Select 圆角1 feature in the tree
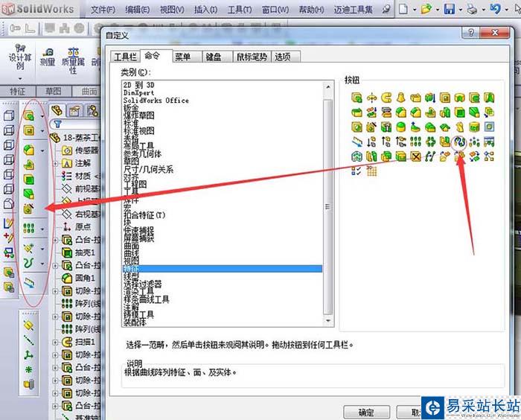The height and width of the screenshot is (420, 521). click(x=80, y=279)
